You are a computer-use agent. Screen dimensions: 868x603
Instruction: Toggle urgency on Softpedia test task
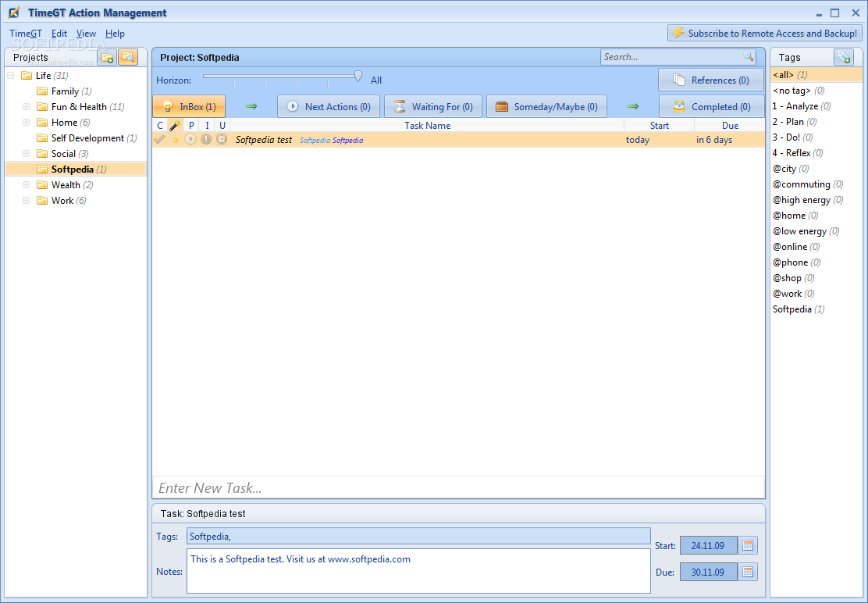222,140
